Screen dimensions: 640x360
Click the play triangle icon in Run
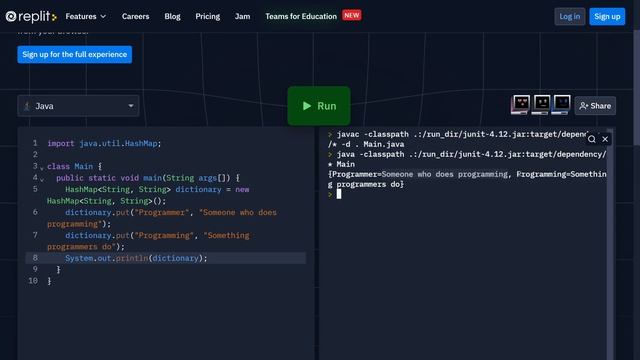click(x=307, y=106)
